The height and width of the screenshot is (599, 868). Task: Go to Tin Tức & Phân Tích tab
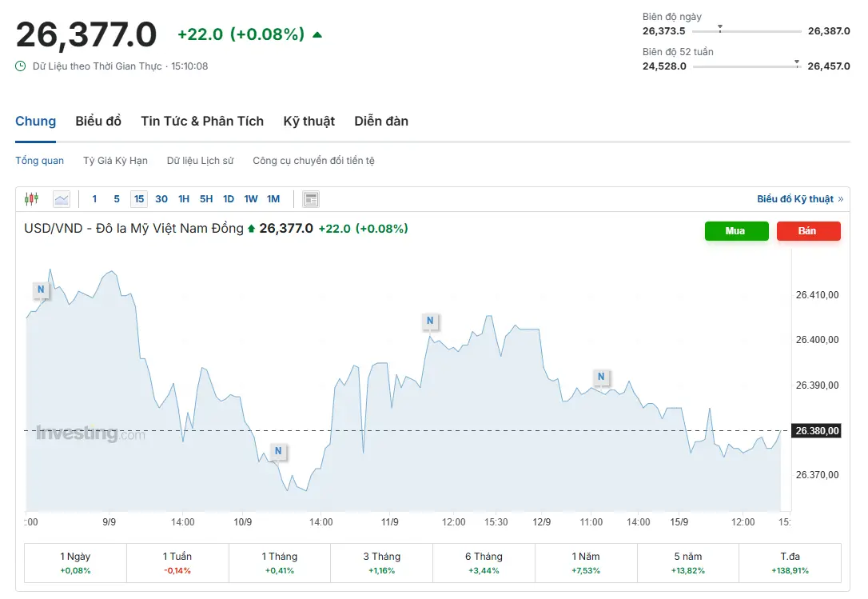pyautogui.click(x=202, y=122)
